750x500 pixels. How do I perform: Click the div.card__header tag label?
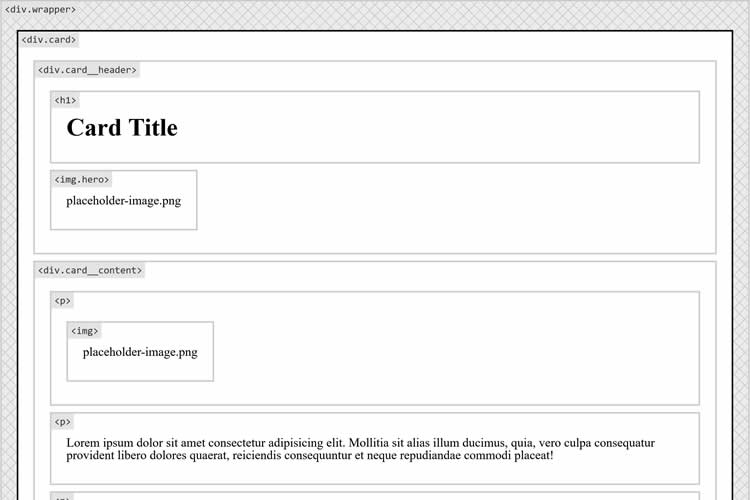point(87,70)
